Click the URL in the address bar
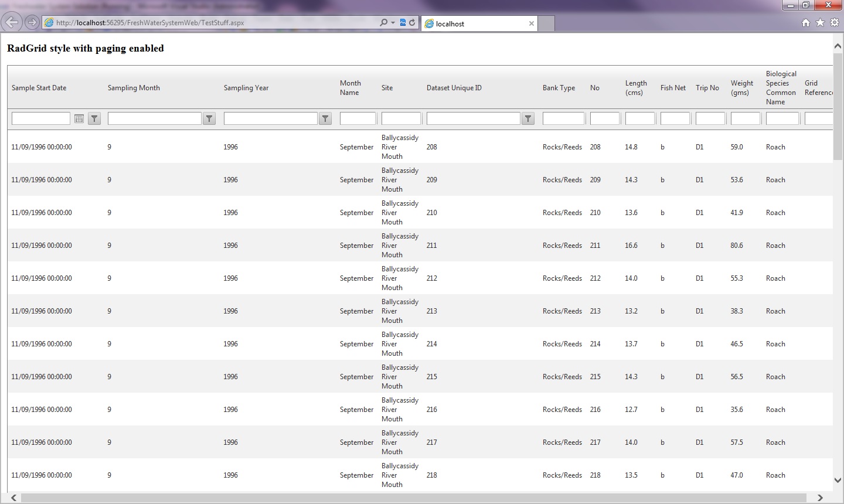The height and width of the screenshot is (504, 844). pos(150,23)
